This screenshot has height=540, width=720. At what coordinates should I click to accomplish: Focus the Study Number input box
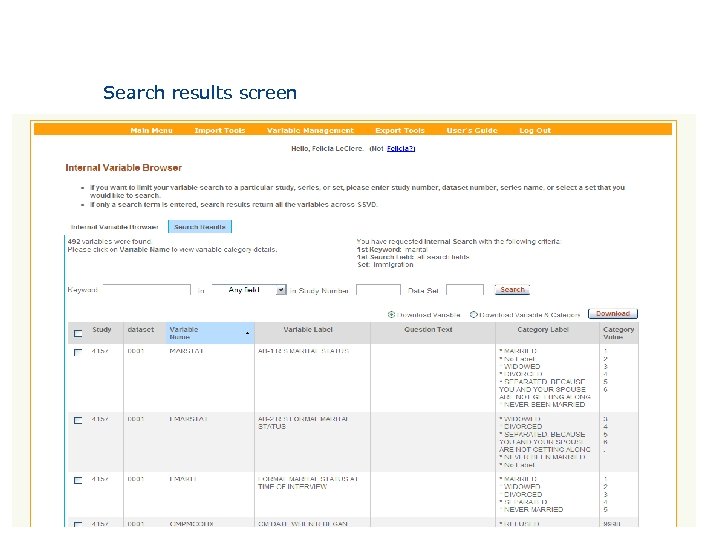pyautogui.click(x=378, y=290)
